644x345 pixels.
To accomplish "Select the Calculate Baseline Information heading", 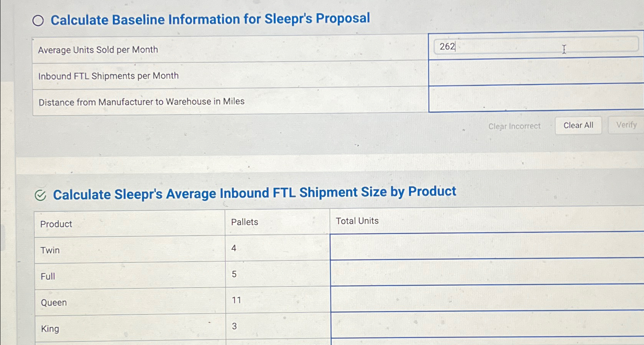I will coord(211,19).
